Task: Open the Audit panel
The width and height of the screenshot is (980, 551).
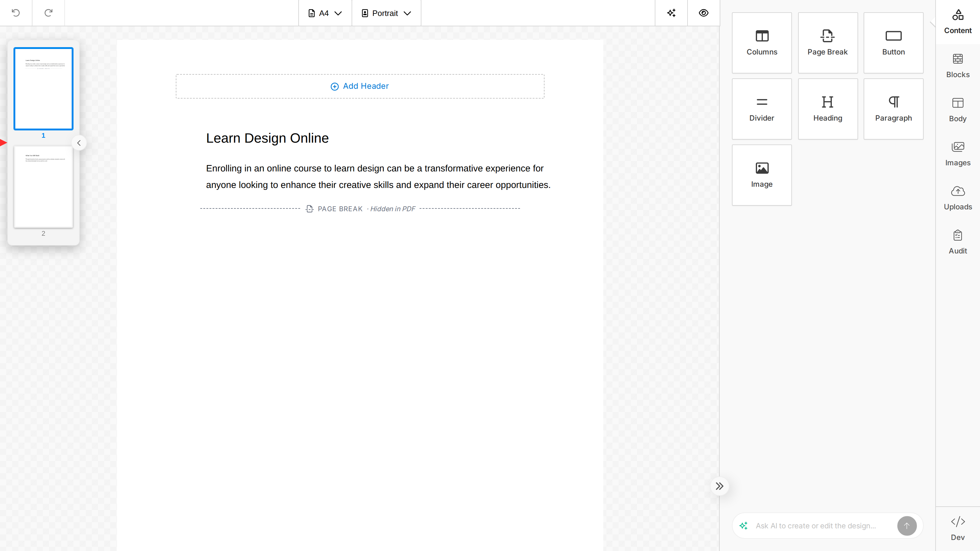Action: [x=958, y=243]
